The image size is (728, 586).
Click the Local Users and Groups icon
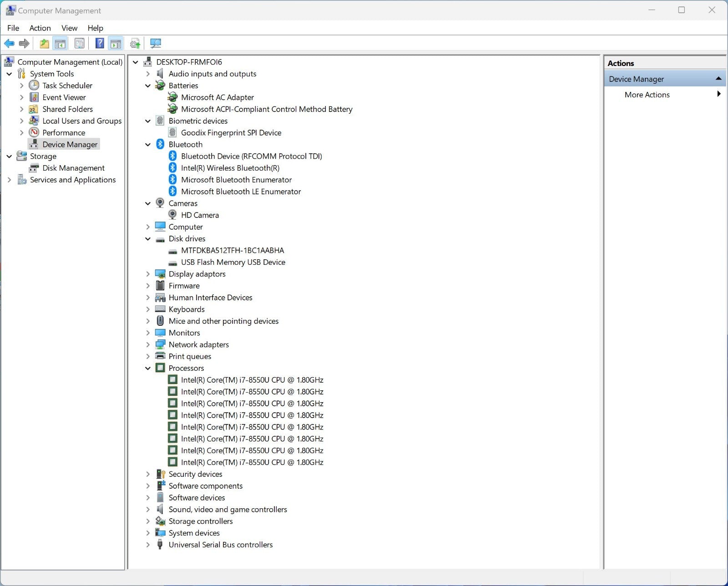pyautogui.click(x=34, y=121)
